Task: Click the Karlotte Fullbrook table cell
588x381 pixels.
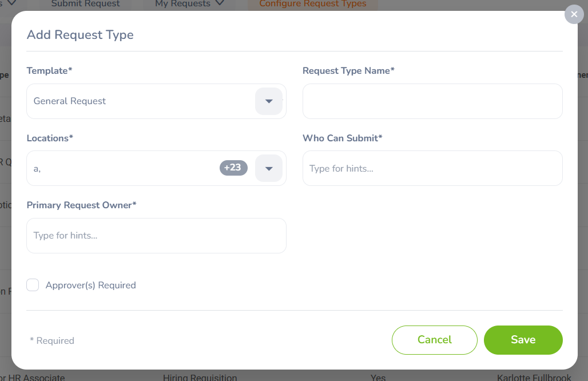Action: click(x=534, y=378)
